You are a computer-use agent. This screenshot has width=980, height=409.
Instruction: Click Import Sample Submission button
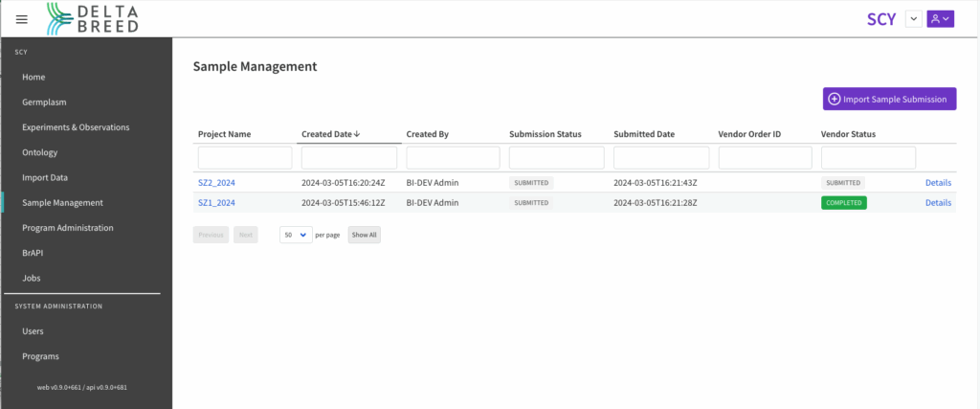tap(889, 99)
